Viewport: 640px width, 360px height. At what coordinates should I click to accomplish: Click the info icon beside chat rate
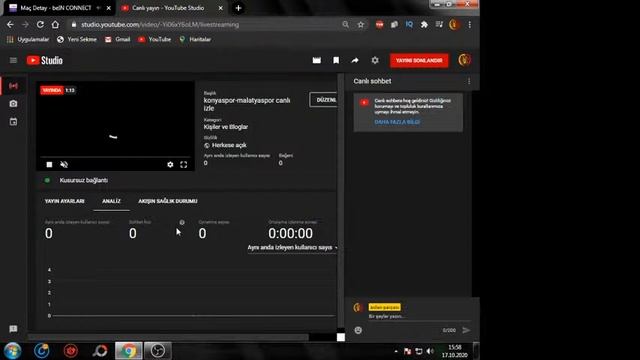pyautogui.click(x=182, y=222)
